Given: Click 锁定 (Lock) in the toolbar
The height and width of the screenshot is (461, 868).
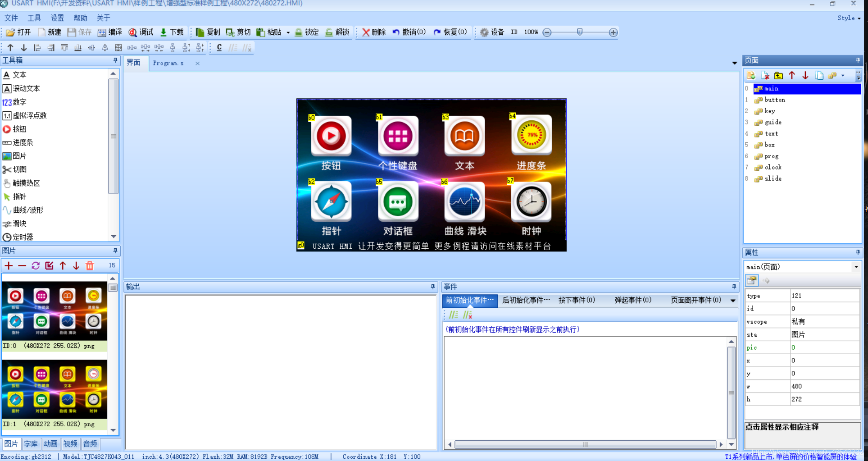Looking at the screenshot, I should pyautogui.click(x=307, y=32).
